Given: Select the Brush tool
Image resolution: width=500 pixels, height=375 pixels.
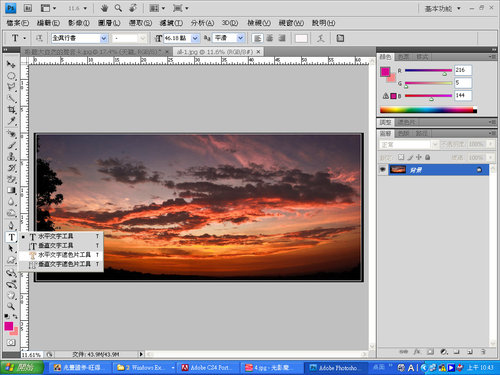Looking at the screenshot, I should (x=11, y=145).
